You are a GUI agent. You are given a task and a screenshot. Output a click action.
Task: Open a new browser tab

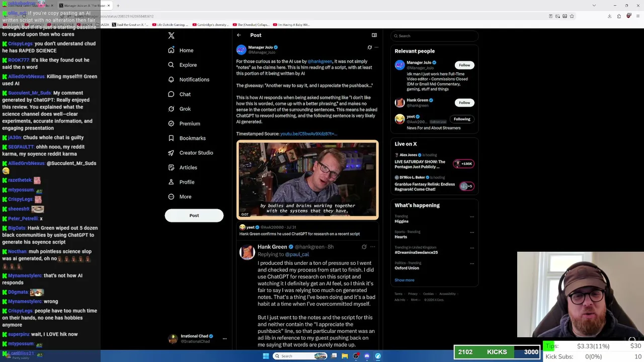(118, 6)
